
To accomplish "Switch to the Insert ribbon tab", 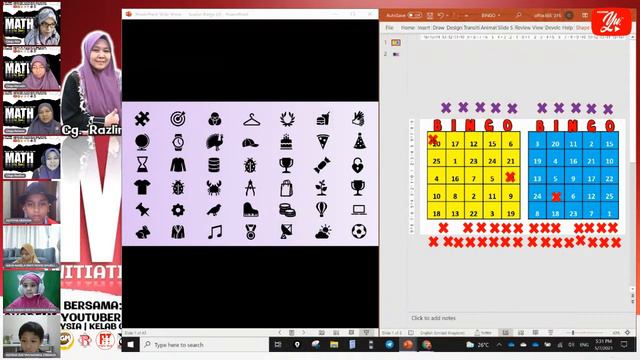I will click(x=423, y=27).
